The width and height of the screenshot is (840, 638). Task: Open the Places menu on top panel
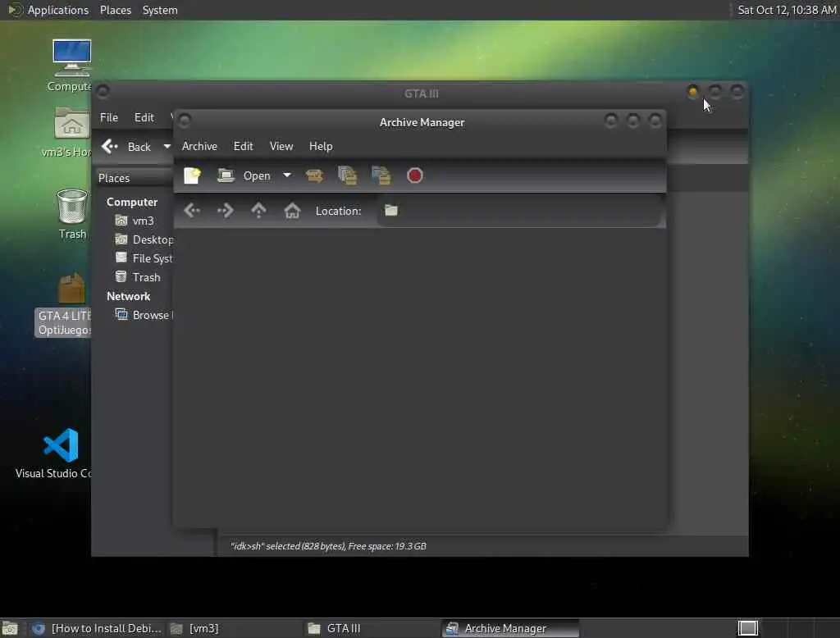click(x=116, y=10)
